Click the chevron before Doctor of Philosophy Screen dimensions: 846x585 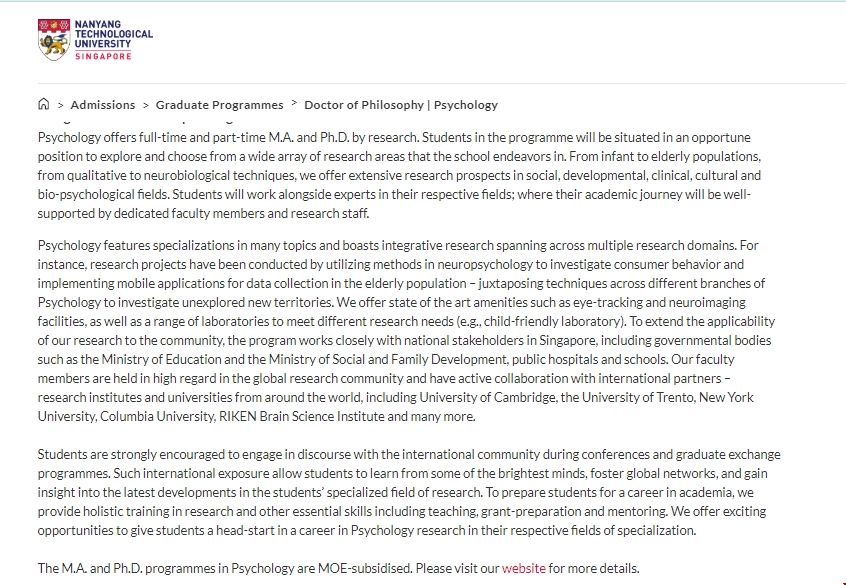coord(294,104)
